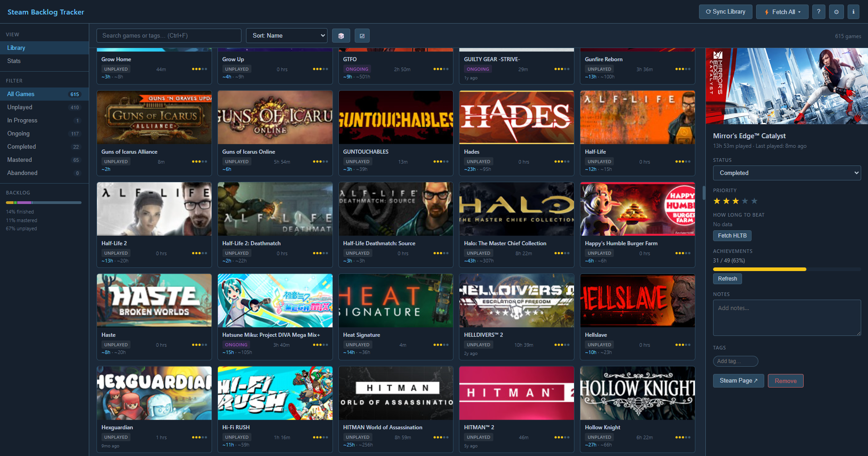The image size is (868, 456).
Task: Click into the Add notes textarea
Action: pos(787,318)
